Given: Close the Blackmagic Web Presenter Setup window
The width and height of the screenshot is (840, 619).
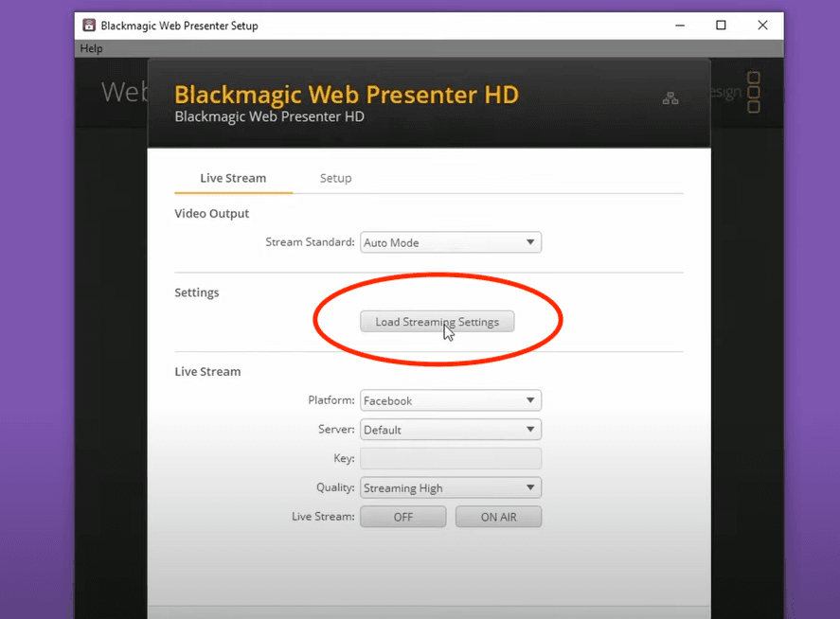Looking at the screenshot, I should click(x=763, y=26).
